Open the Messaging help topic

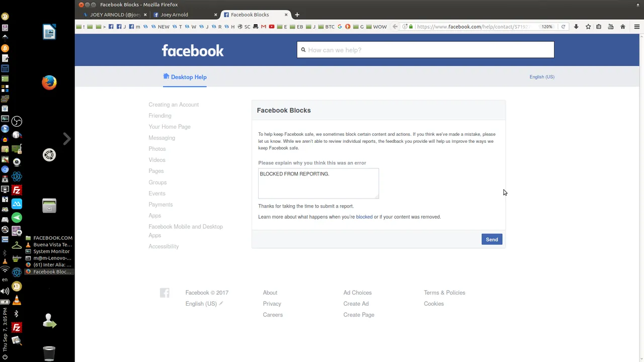(162, 138)
